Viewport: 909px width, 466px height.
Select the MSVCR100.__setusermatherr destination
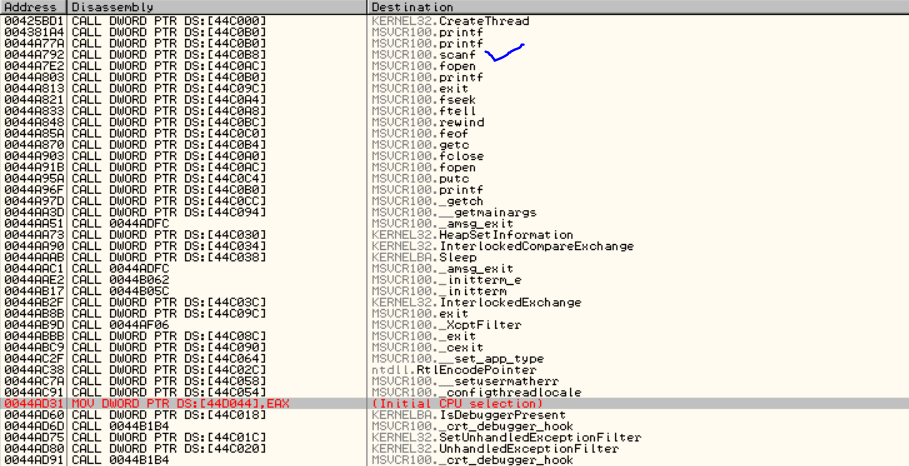click(465, 381)
